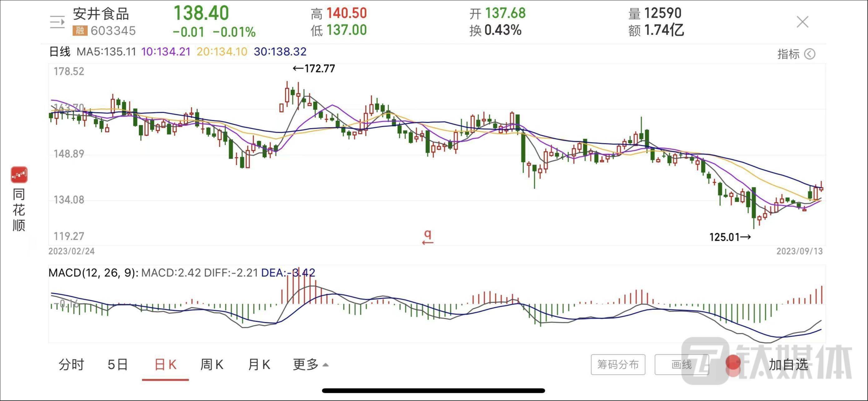The height and width of the screenshot is (401, 868).
Task: Click the yellow 20:134.10 MA label
Action: pos(222,52)
